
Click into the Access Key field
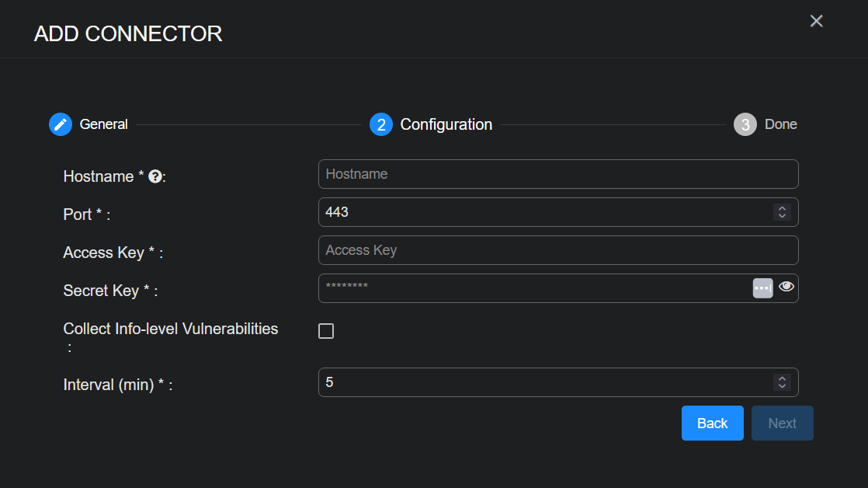point(557,250)
